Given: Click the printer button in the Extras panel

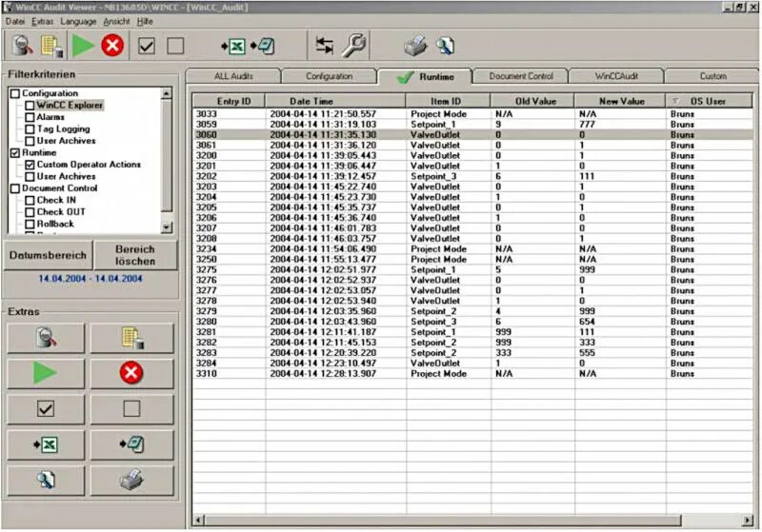Looking at the screenshot, I should [x=132, y=481].
